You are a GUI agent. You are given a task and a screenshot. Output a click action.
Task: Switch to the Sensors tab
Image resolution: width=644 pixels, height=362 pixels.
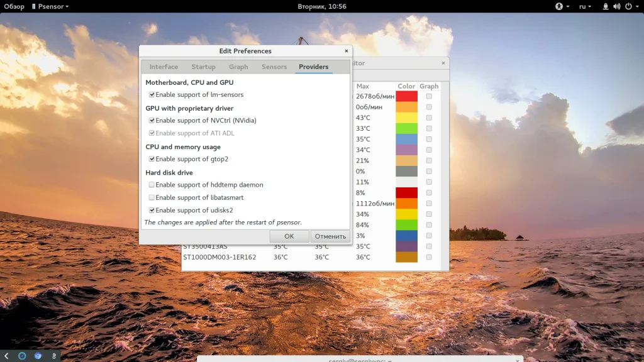[274, 67]
